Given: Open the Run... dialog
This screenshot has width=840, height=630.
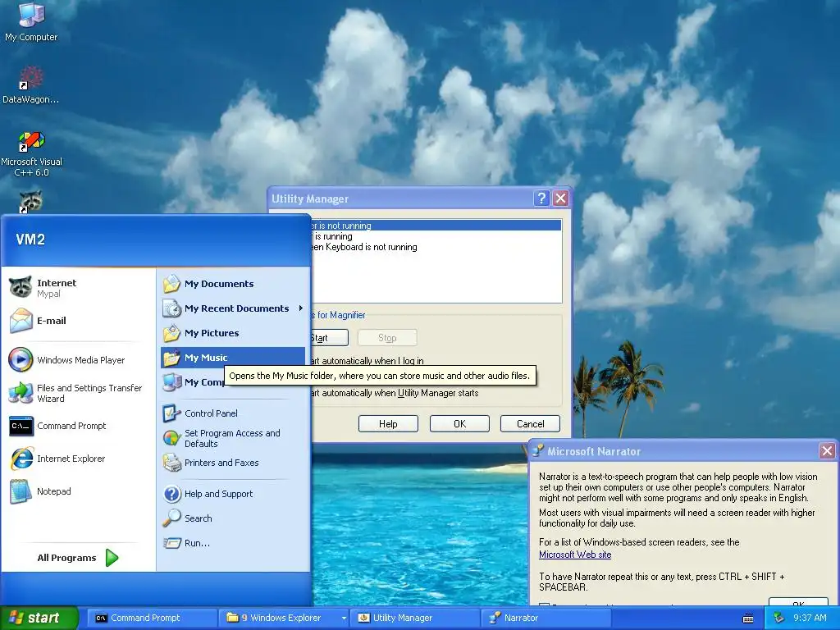Looking at the screenshot, I should pos(233,543).
